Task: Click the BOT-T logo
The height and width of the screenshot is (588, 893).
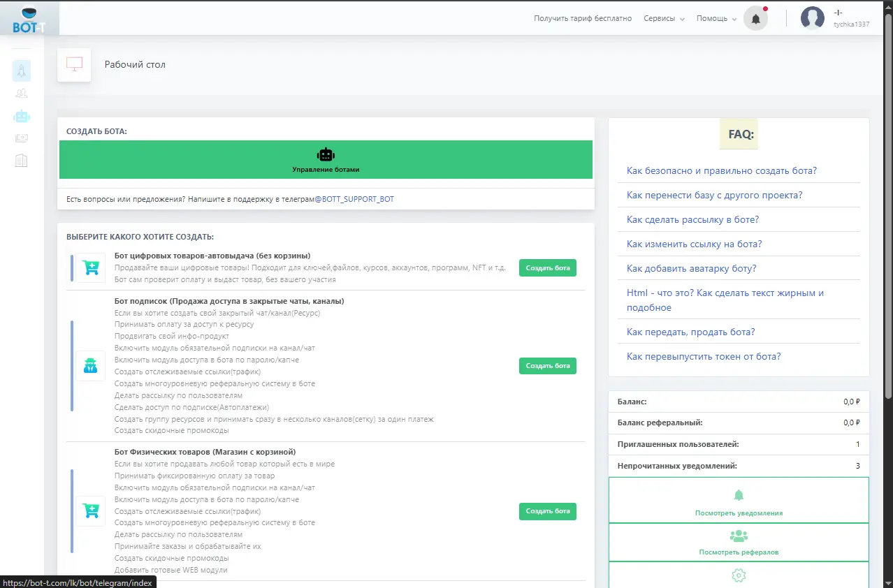Action: 29,19
